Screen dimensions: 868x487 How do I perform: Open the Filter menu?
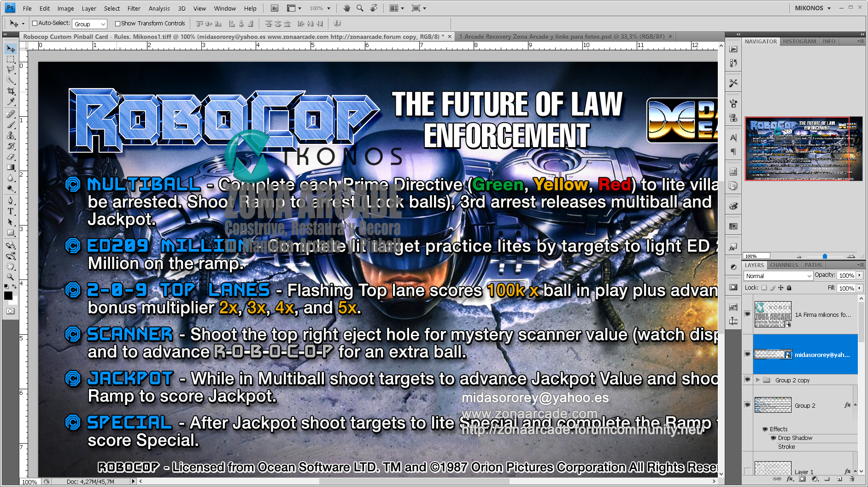click(x=134, y=8)
